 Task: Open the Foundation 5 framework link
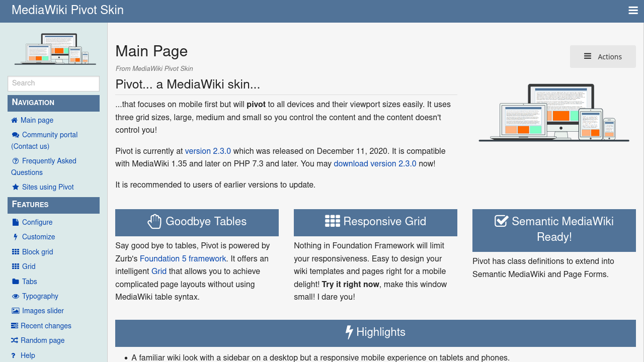click(183, 258)
